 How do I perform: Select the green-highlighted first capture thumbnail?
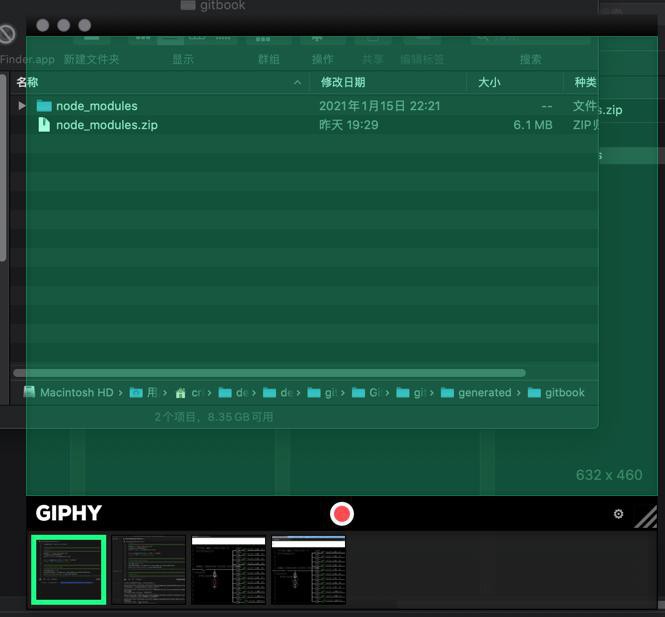click(69, 570)
